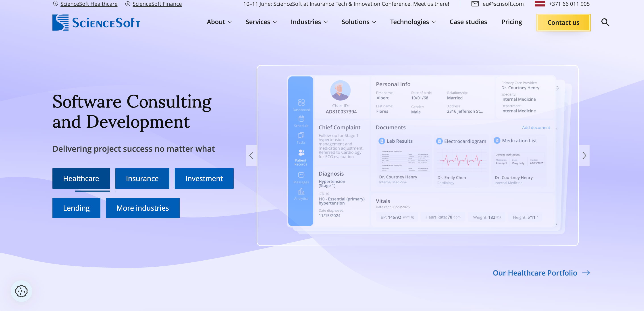Viewport: 644px width, 311px height.
Task: Select the Analytics chart icon
Action: [x=301, y=192]
